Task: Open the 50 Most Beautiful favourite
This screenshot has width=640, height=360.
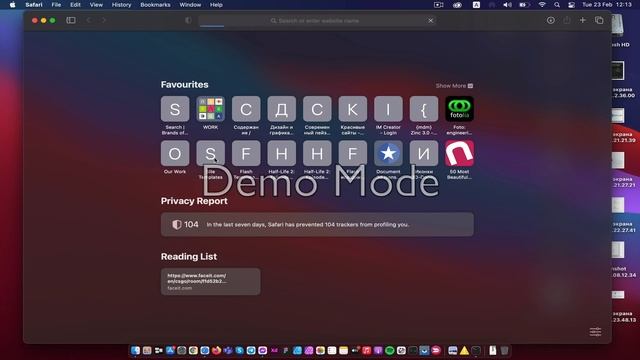Action: [459, 153]
